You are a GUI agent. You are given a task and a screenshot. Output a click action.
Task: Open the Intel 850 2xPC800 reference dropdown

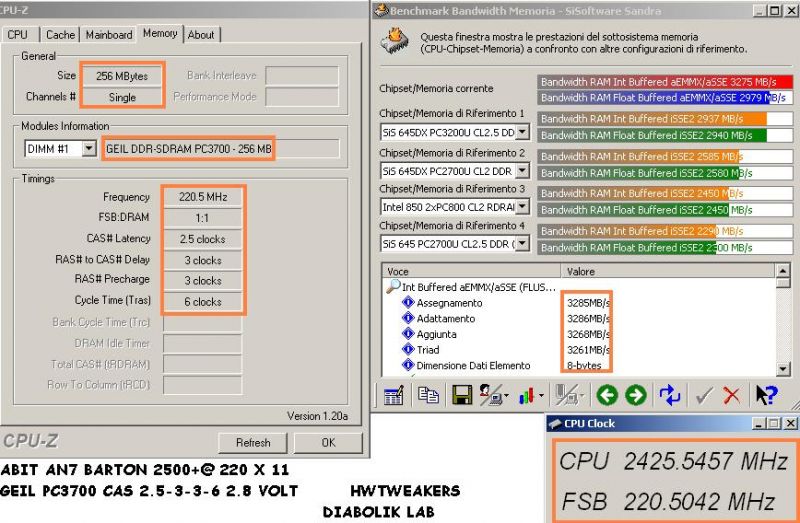pyautogui.click(x=522, y=207)
